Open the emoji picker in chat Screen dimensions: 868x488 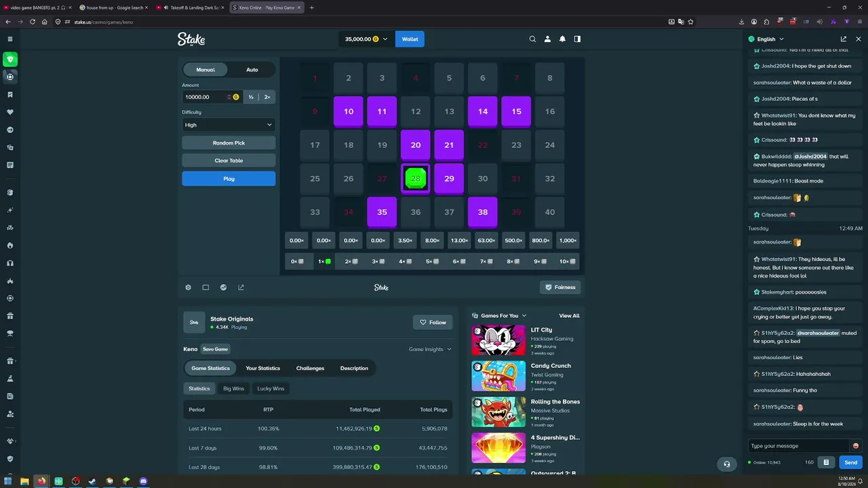pos(856,446)
